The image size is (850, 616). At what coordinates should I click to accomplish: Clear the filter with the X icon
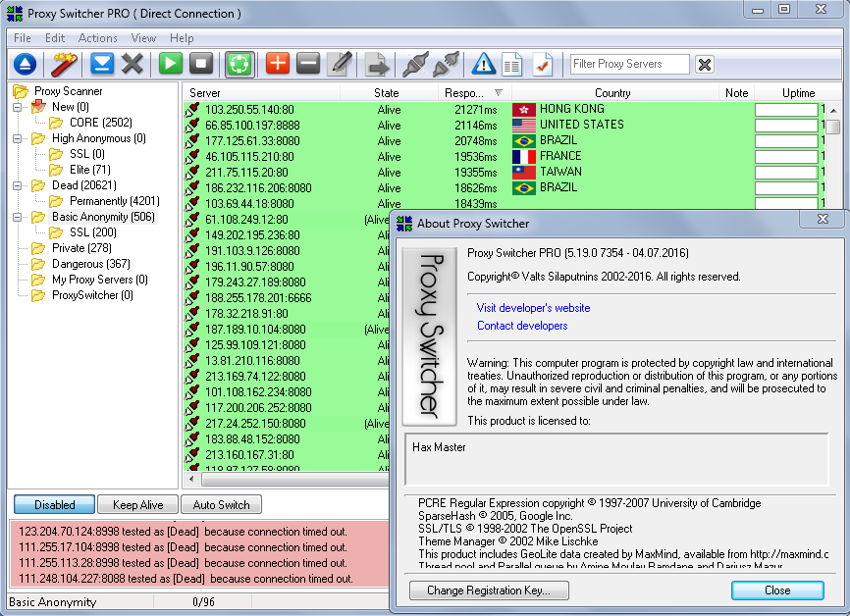(703, 64)
